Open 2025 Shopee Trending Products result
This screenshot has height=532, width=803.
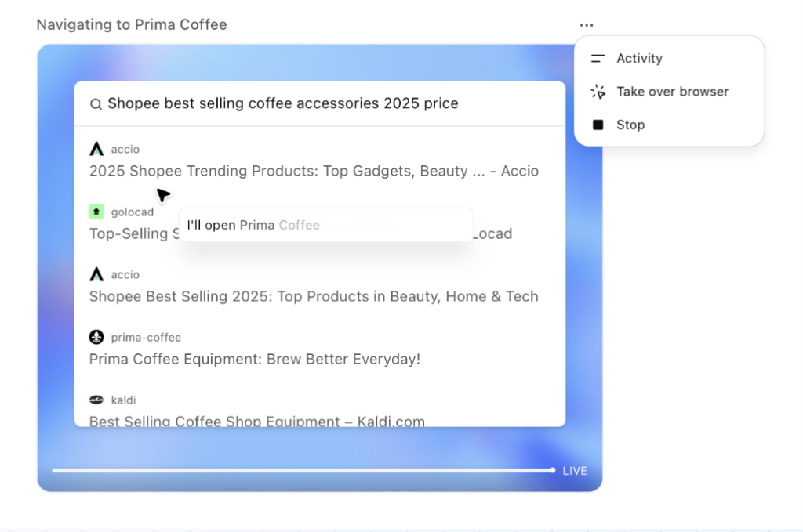314,171
